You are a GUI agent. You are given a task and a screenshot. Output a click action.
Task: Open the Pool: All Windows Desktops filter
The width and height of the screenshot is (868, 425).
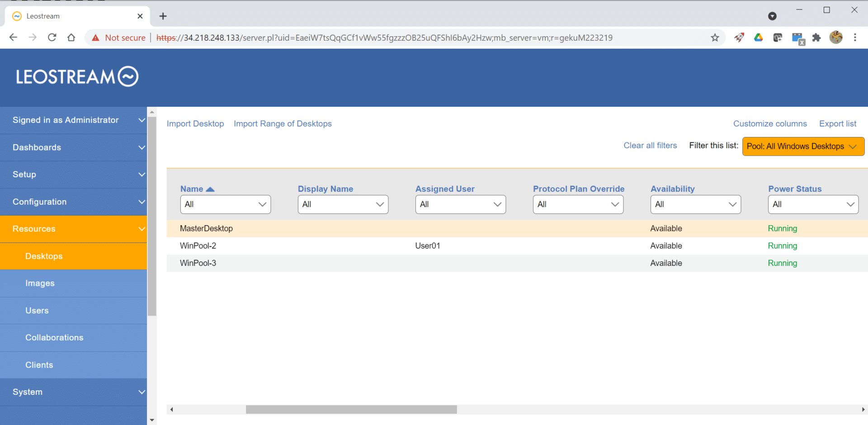[x=803, y=146]
